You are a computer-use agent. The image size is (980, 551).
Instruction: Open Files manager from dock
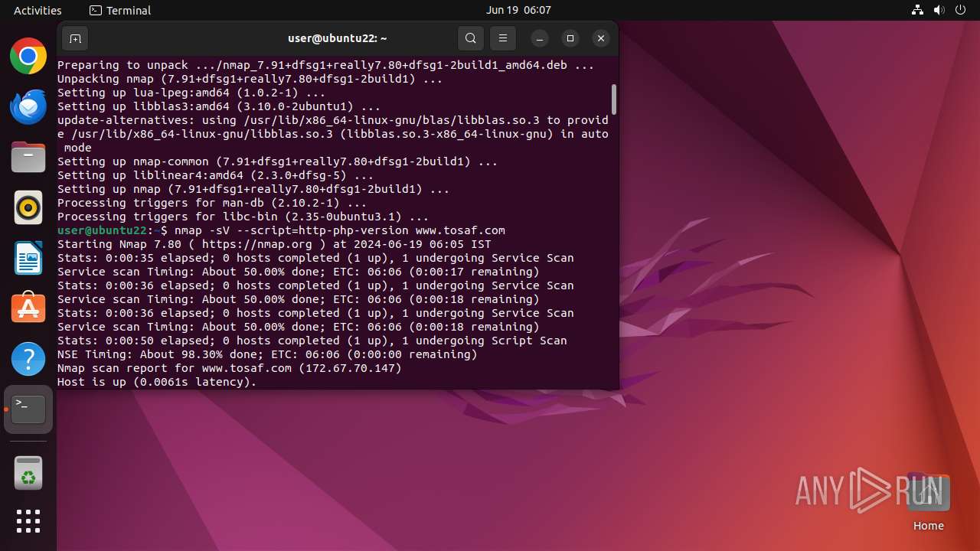click(28, 158)
